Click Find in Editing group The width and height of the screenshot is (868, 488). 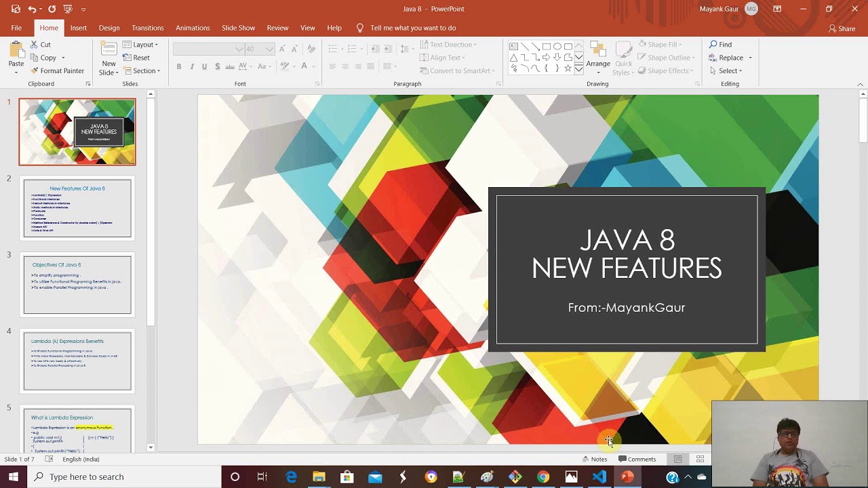pyautogui.click(x=721, y=45)
